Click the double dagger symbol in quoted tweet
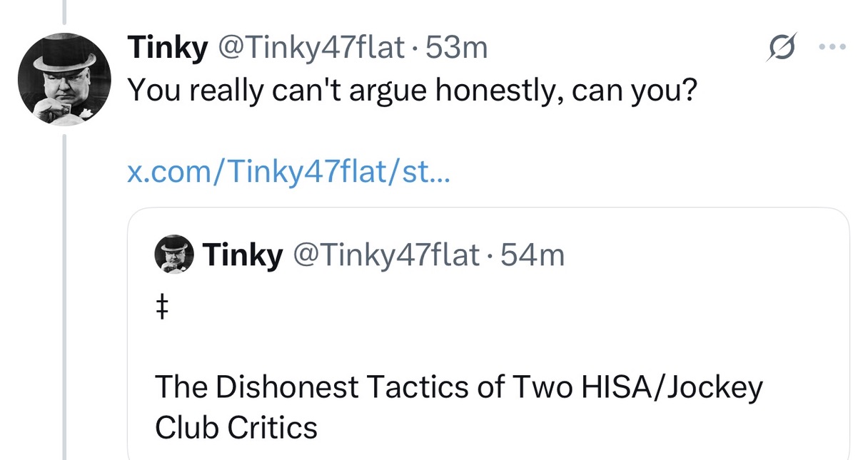This screenshot has height=460, width=868. pos(161,308)
